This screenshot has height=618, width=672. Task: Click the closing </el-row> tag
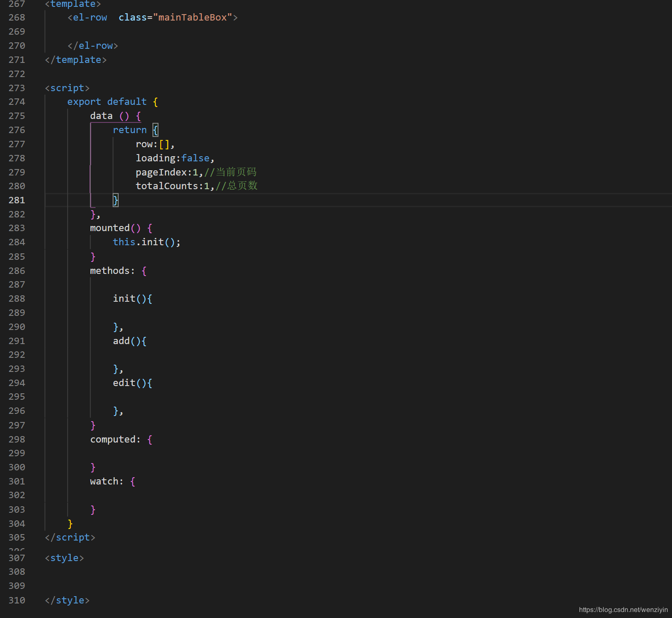[93, 46]
